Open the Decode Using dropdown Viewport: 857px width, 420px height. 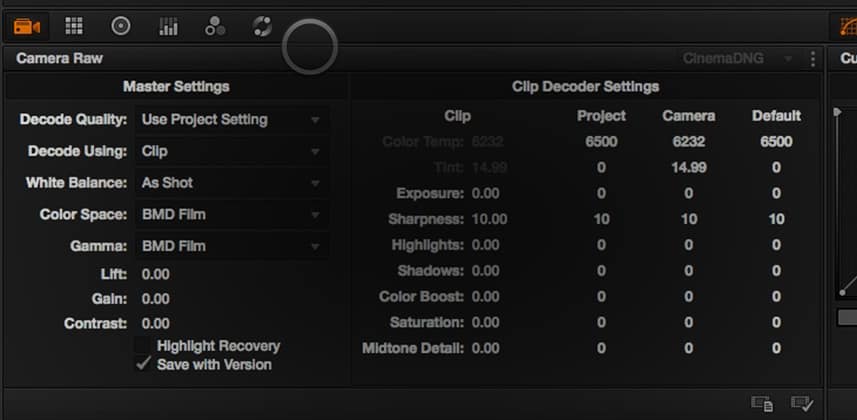[232, 151]
